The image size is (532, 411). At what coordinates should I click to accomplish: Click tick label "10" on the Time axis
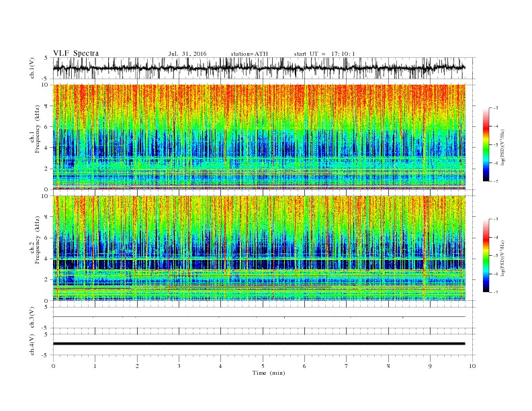pos(472,366)
